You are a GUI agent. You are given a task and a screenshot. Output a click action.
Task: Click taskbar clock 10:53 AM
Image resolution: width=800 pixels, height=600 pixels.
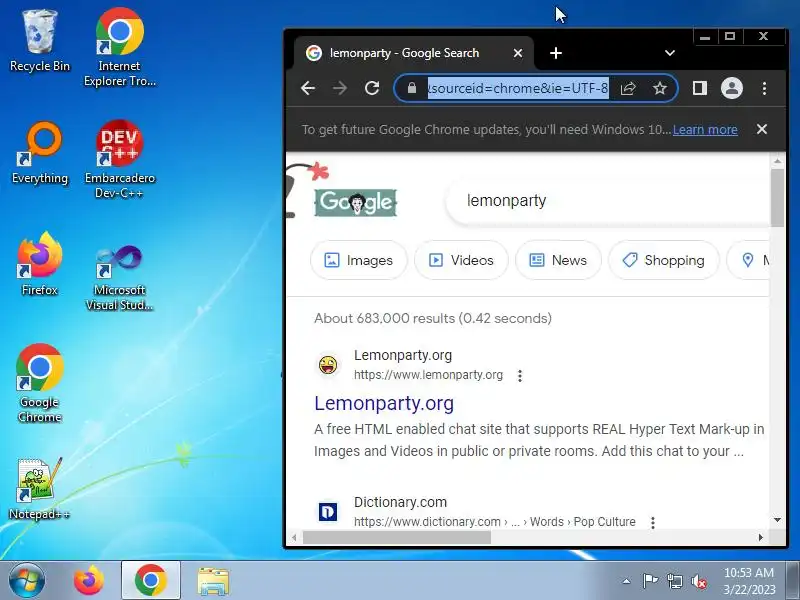749,581
